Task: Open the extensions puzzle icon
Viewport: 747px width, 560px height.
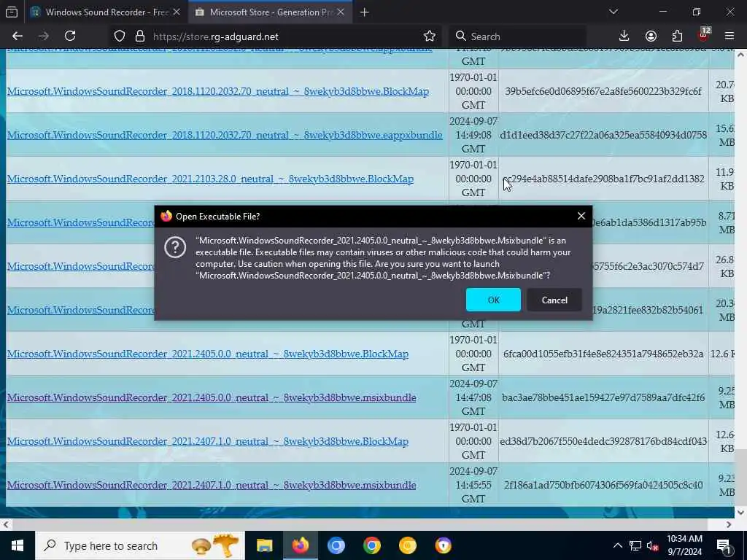Action: (x=677, y=36)
